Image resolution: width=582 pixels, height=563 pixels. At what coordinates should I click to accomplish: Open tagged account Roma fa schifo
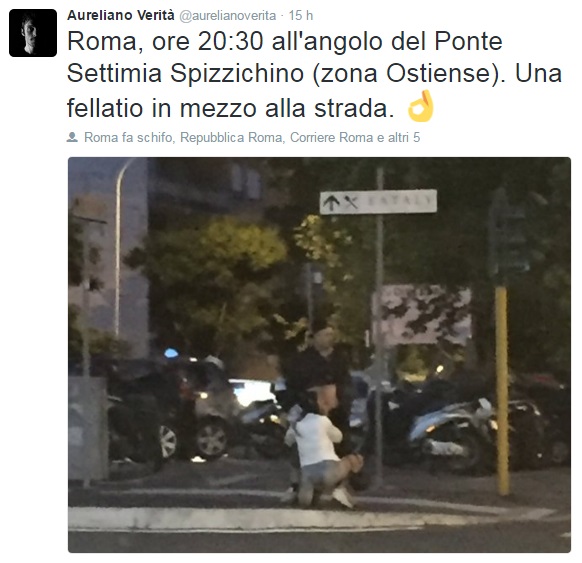coord(128,137)
